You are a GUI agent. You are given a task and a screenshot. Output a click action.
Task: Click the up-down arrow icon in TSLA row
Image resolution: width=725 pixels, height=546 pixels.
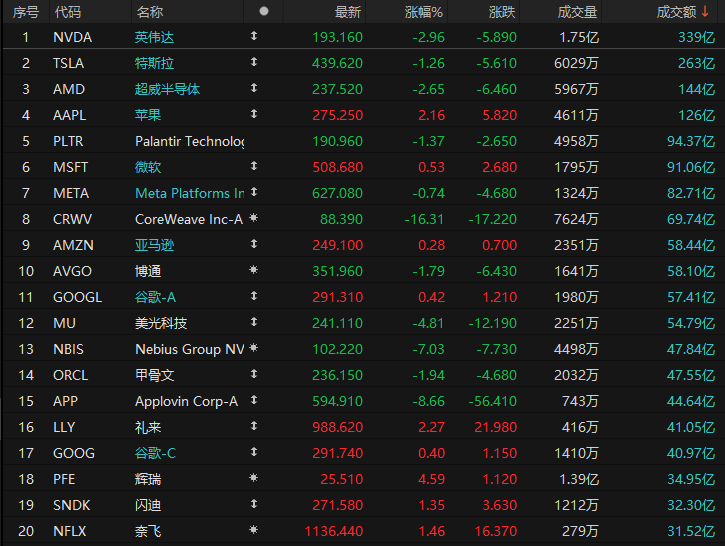pyautogui.click(x=254, y=61)
